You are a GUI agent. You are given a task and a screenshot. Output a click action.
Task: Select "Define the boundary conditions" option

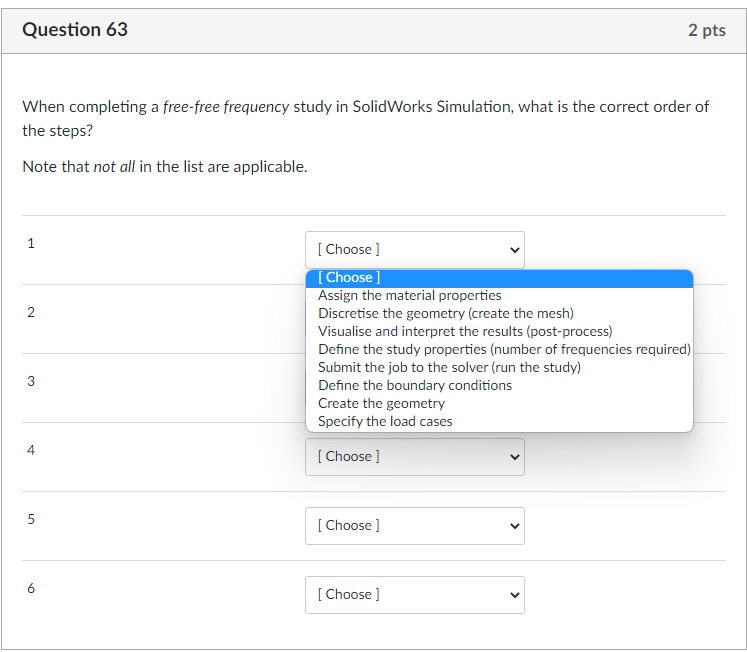415,386
